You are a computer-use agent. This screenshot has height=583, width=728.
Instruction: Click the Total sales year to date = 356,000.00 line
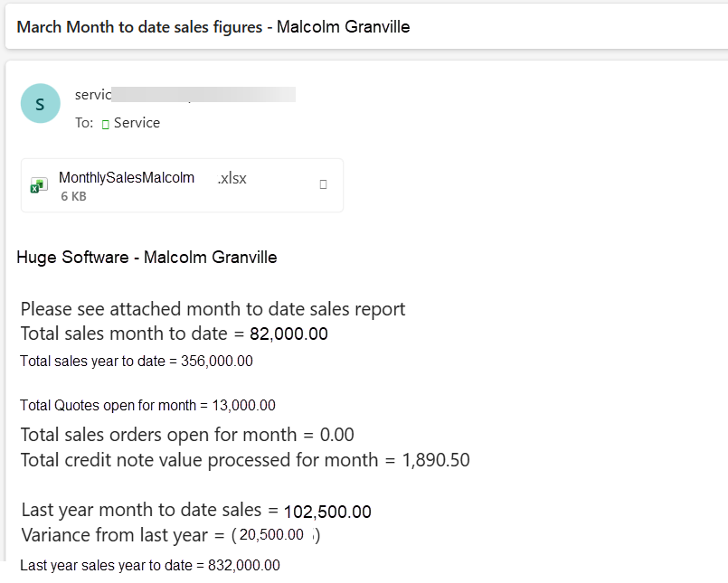pyautogui.click(x=137, y=362)
